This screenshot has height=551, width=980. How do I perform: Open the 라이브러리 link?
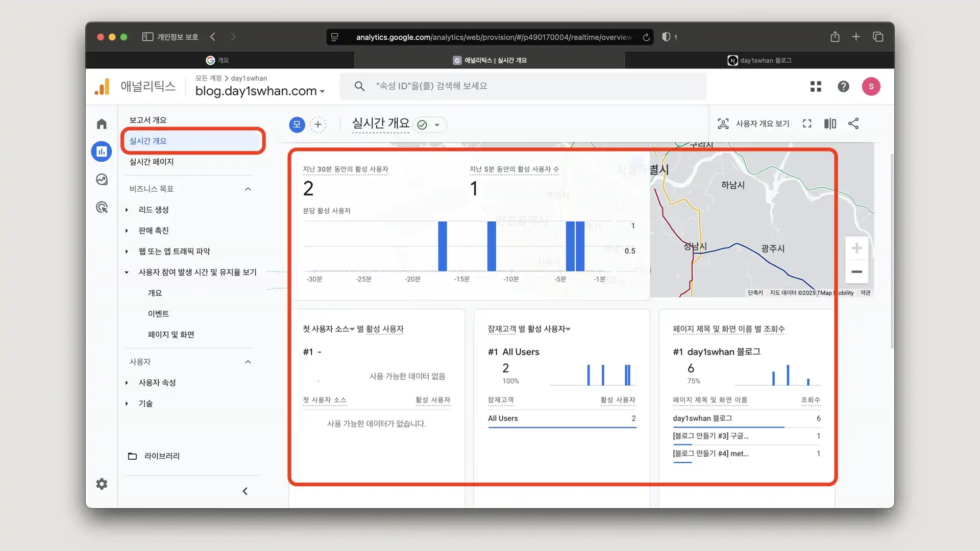(162, 456)
